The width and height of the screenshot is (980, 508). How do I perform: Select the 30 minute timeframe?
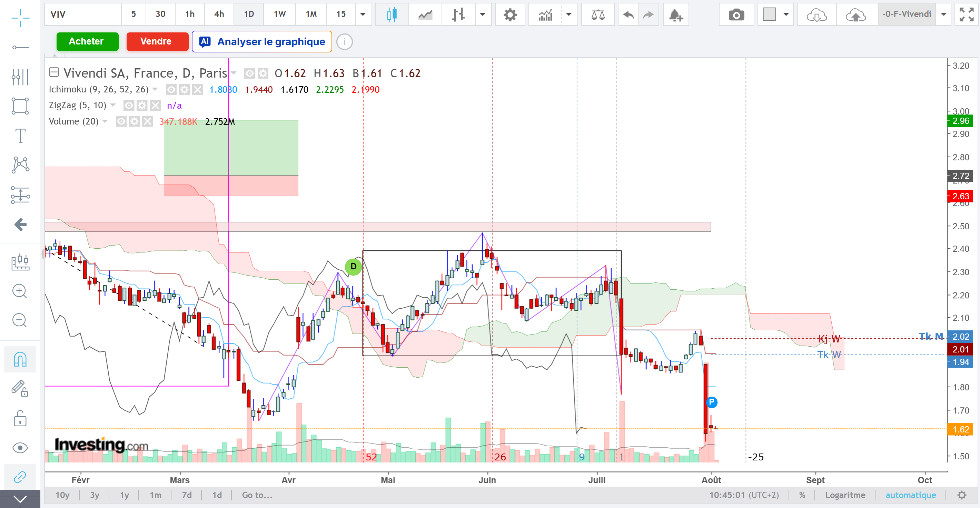160,14
